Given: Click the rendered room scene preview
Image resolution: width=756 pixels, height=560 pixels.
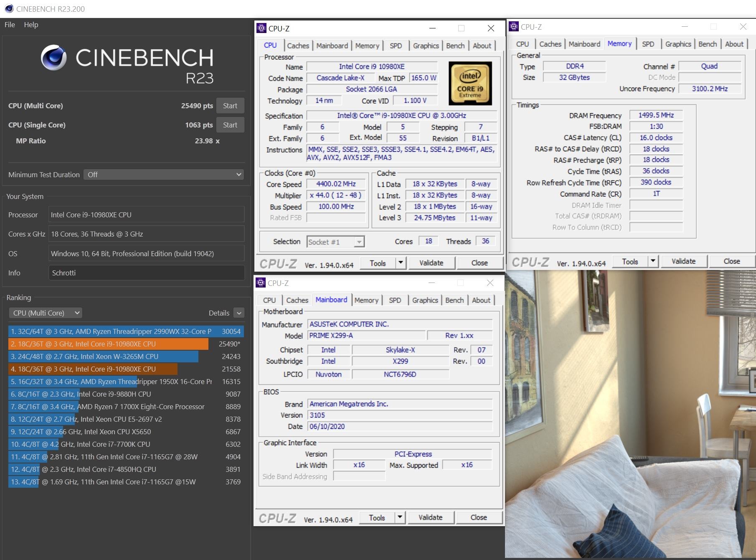Looking at the screenshot, I should pos(630,414).
